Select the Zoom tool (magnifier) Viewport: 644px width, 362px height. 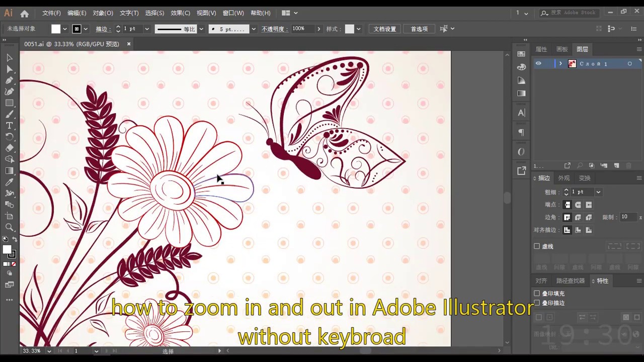pyautogui.click(x=10, y=227)
